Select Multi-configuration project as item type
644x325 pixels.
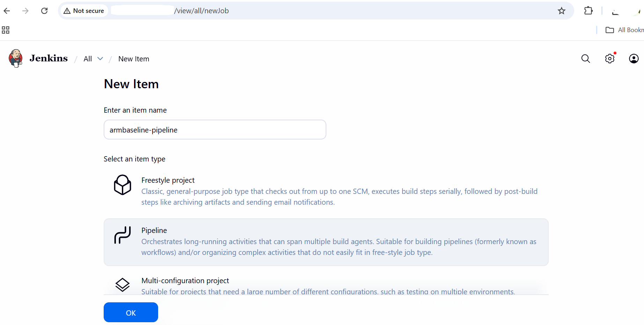click(185, 280)
